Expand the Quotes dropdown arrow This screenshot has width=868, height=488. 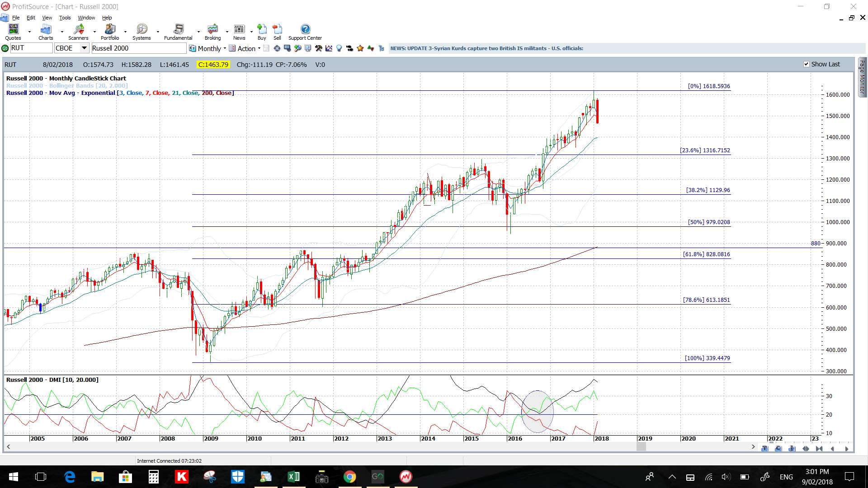click(29, 32)
